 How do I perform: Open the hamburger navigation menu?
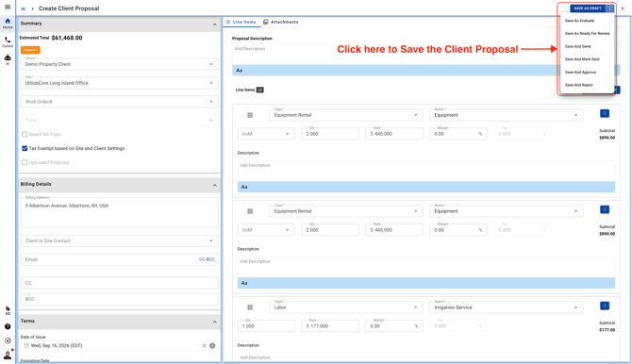coord(8,7)
